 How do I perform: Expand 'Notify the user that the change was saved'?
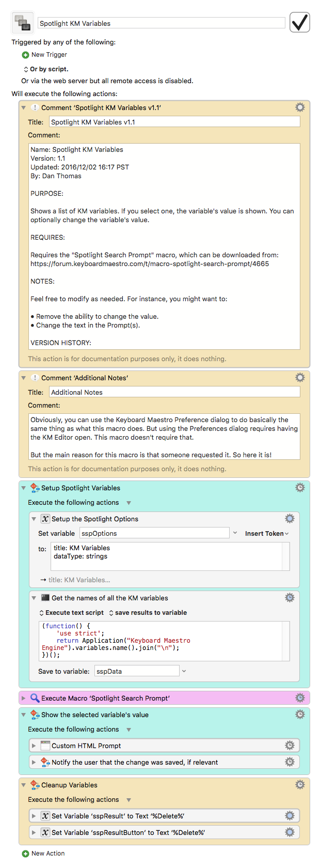(x=34, y=763)
